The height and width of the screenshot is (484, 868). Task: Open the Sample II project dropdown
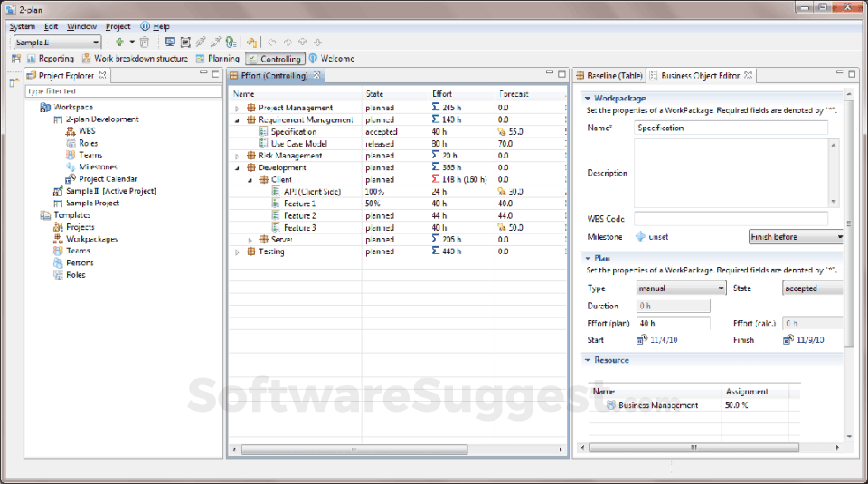tap(96, 43)
